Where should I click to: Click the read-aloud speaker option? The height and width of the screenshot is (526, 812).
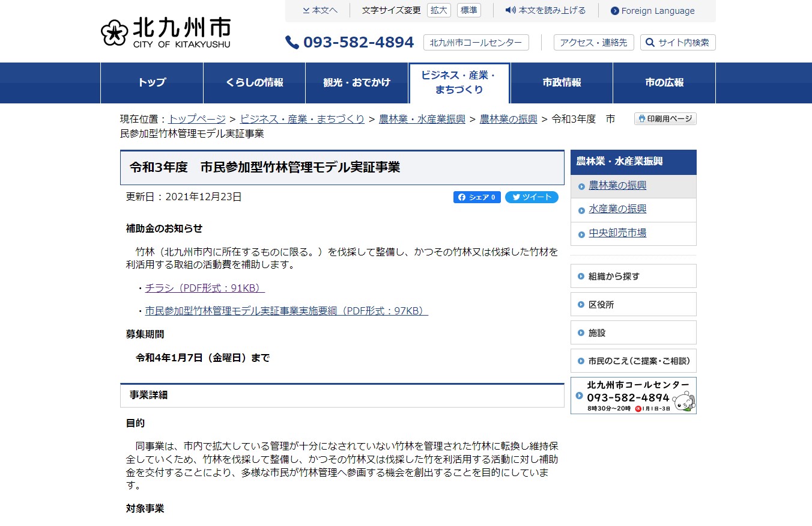(545, 10)
